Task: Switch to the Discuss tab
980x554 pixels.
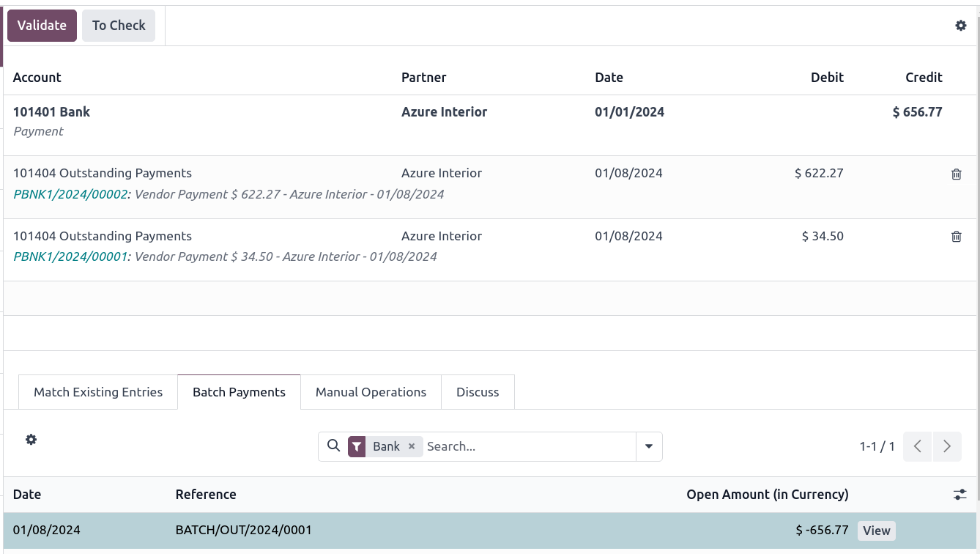Action: coord(478,392)
